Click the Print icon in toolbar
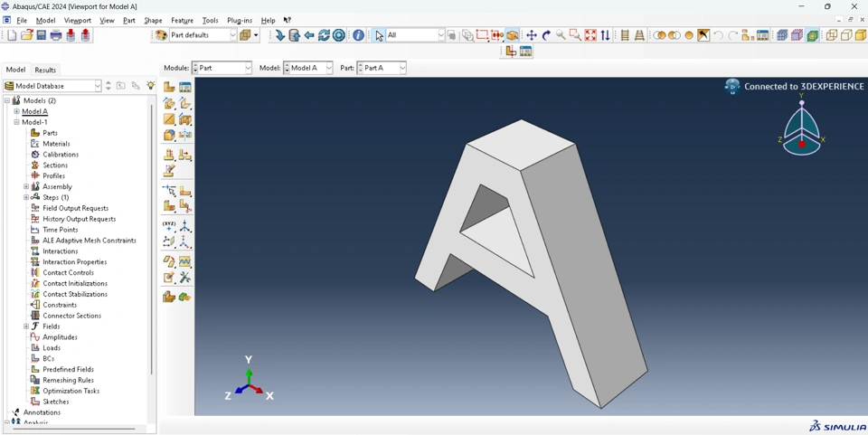Image resolution: width=868 pixels, height=435 pixels. [56, 35]
